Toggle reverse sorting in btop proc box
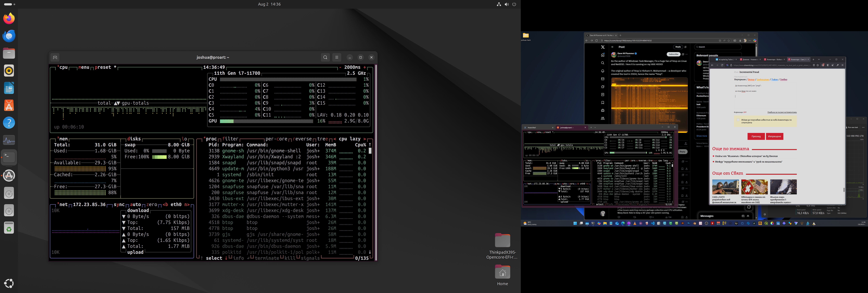This screenshot has width=868, height=293. [302, 139]
